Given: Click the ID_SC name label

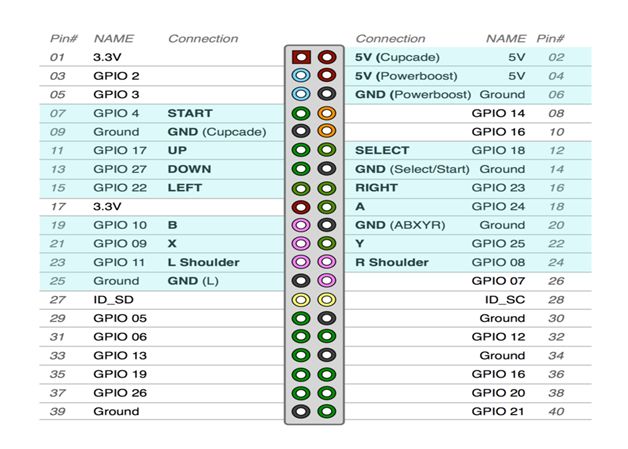Looking at the screenshot, I should pos(504,299).
